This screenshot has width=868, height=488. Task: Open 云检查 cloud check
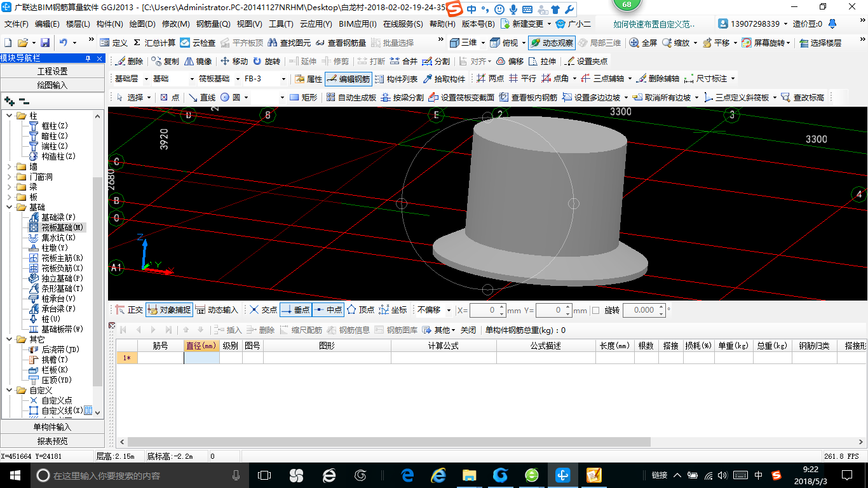click(198, 43)
